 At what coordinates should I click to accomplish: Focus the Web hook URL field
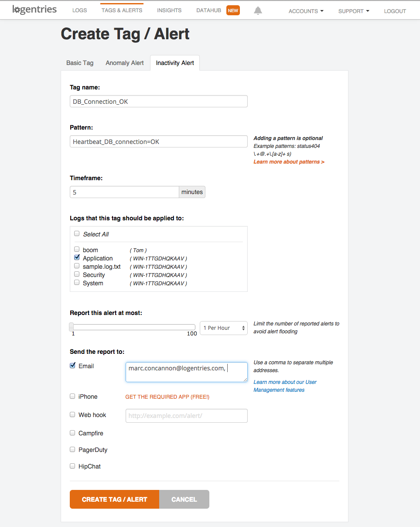coord(186,416)
